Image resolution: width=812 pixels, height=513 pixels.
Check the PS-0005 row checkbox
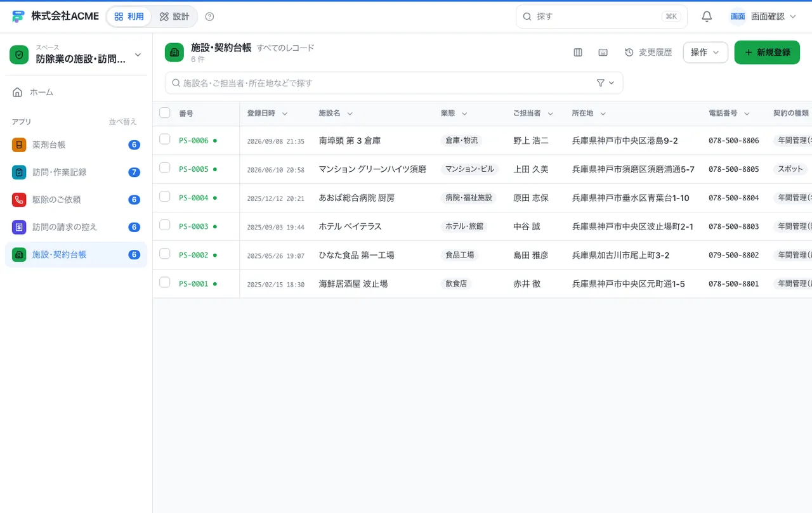point(165,167)
